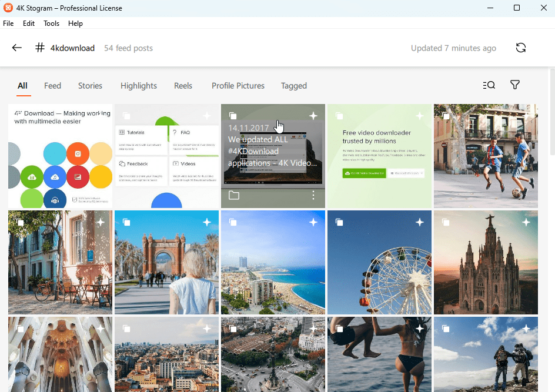Open the cathedral ceiling interior photo
This screenshot has width=555, height=392.
point(60,354)
